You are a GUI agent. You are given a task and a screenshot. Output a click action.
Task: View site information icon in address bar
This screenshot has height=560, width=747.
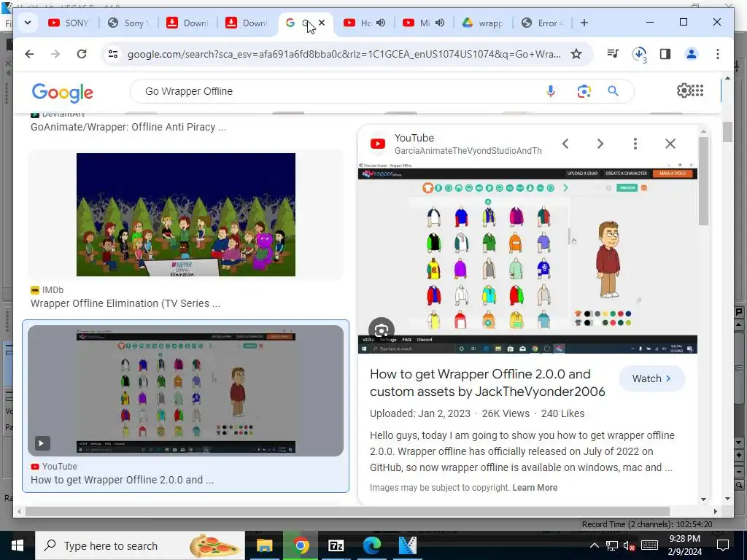pos(113,54)
